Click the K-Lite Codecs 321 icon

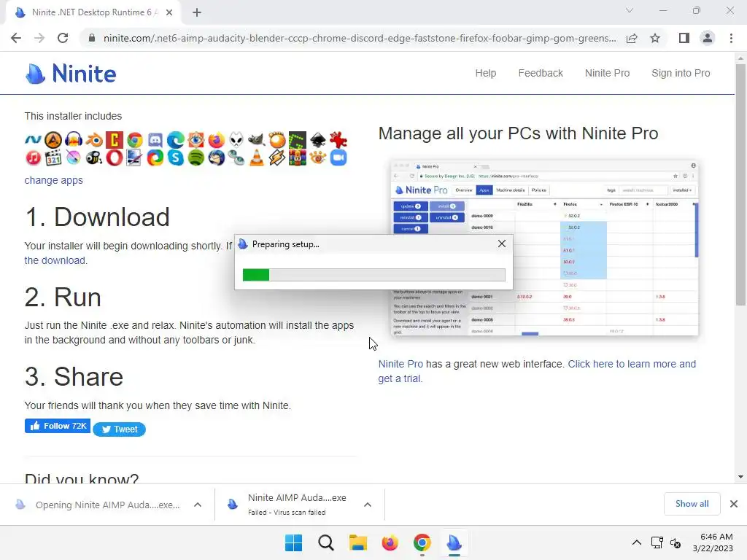tap(53, 157)
